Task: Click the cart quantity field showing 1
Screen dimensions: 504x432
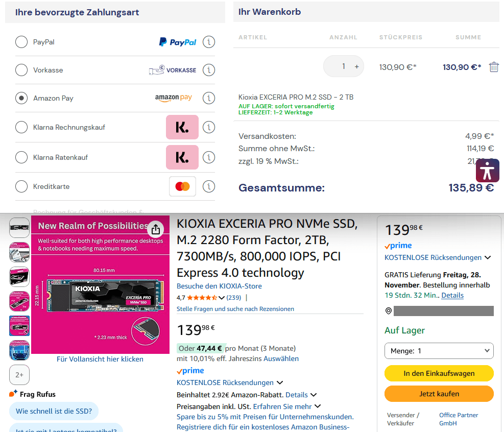Action: pyautogui.click(x=344, y=66)
